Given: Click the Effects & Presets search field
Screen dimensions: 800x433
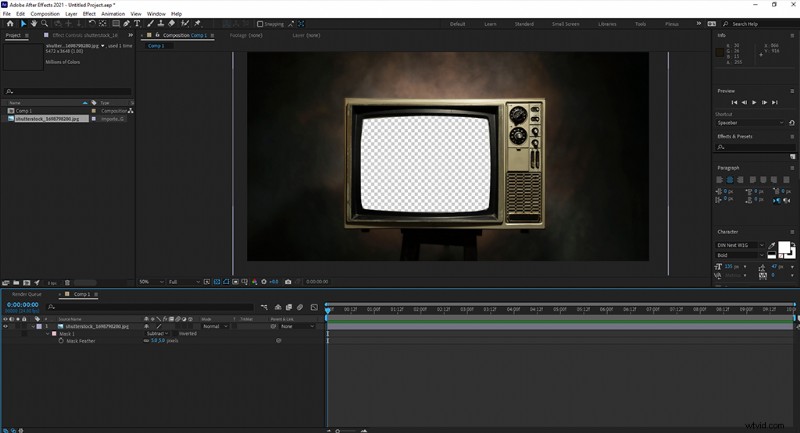Looking at the screenshot, I should (x=755, y=147).
